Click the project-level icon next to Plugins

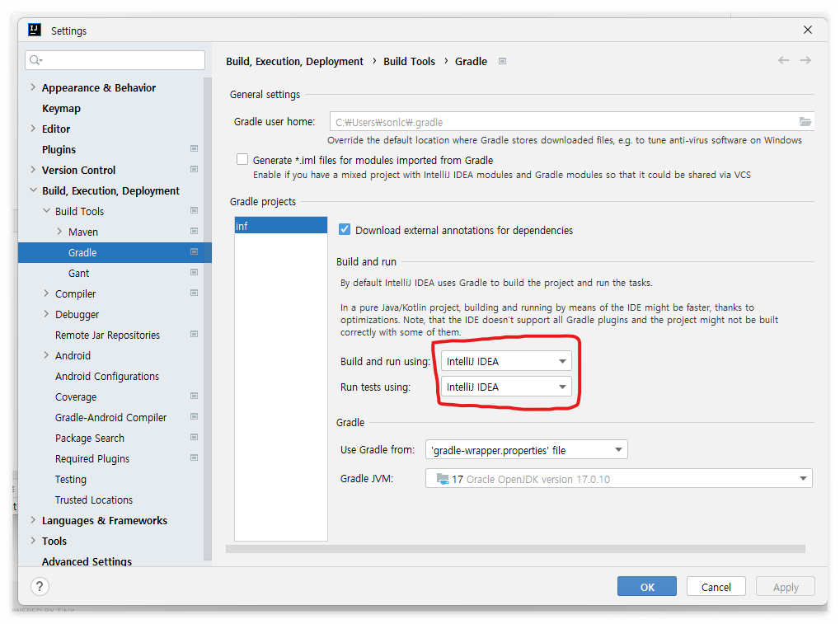(x=194, y=149)
